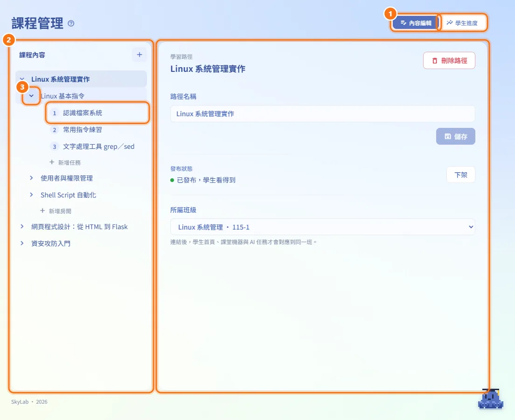Expand 網頁程式設計：從 HTML 到 Flask path
The image size is (515, 420).
(x=22, y=226)
